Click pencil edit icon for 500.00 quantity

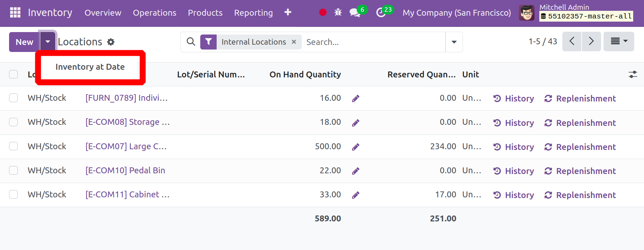pyautogui.click(x=355, y=147)
